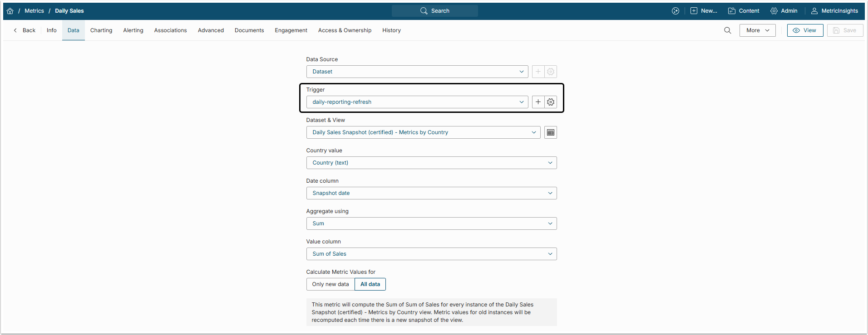Expand the Aggregate using dropdown
The width and height of the screenshot is (868, 335).
tap(431, 223)
